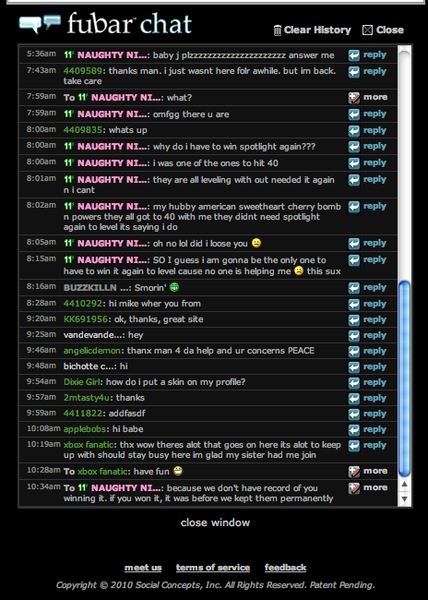The image size is (428, 600).
Task: Click reply icon on Dixie Girl's skin question
Action: point(354,383)
